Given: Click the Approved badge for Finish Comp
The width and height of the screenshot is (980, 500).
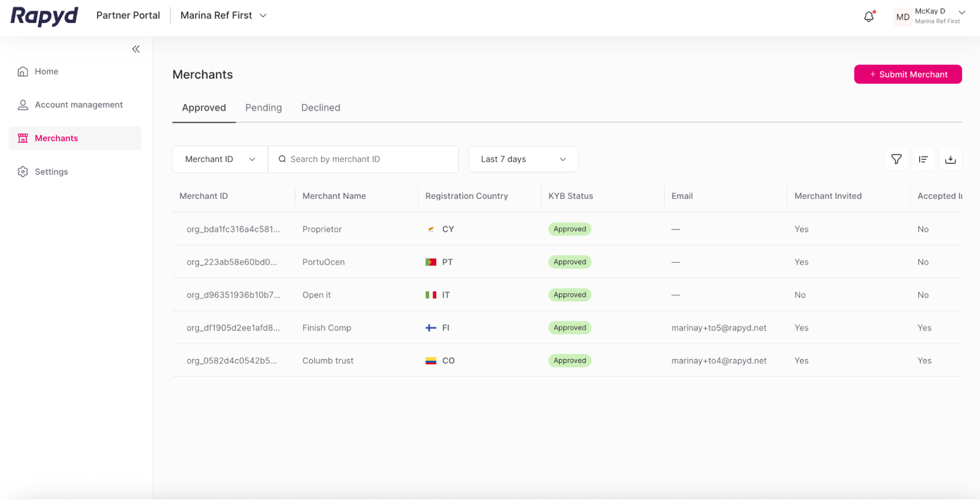Looking at the screenshot, I should click(x=569, y=328).
